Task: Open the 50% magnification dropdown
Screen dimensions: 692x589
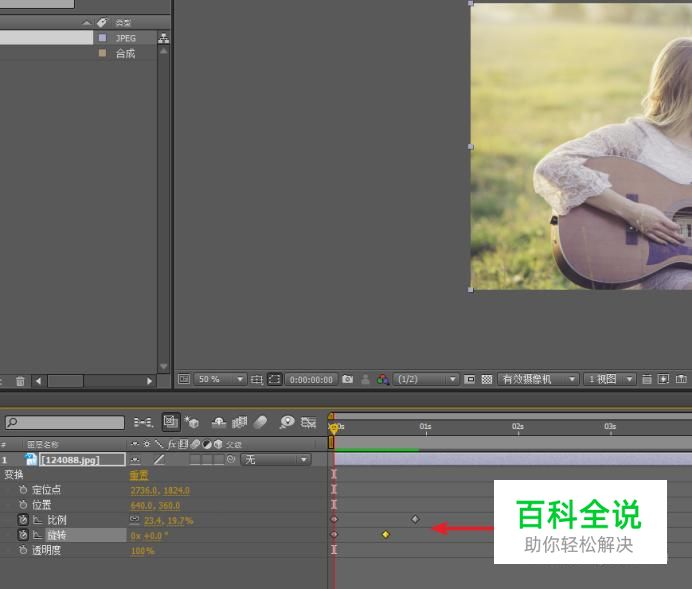Action: point(220,379)
